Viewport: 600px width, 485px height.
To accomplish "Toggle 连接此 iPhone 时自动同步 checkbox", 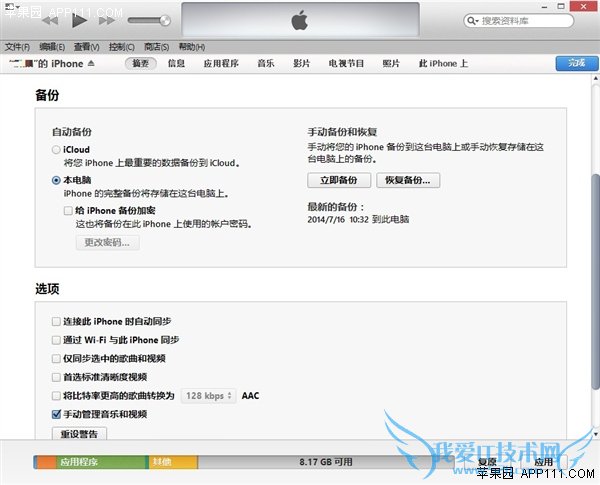I will 56,322.
